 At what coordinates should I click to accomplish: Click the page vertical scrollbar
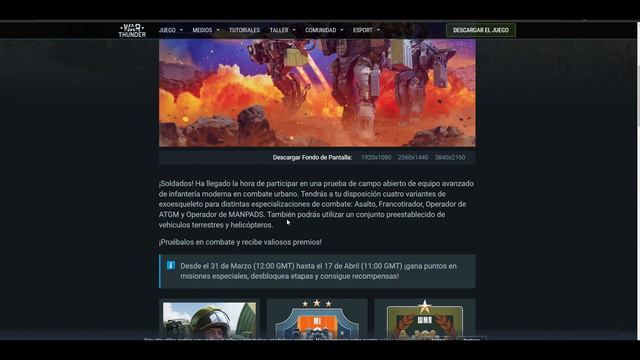(x=638, y=180)
